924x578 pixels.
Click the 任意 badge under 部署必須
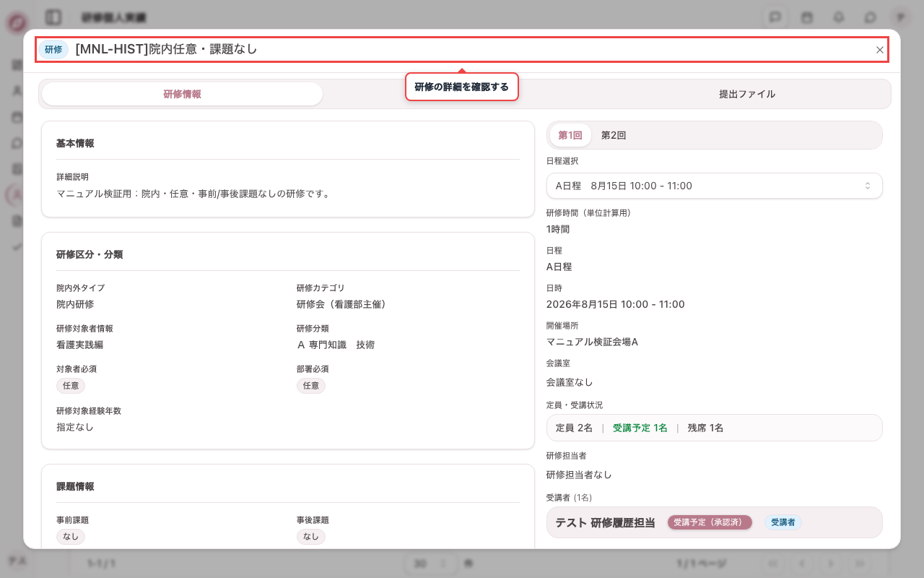(x=311, y=386)
